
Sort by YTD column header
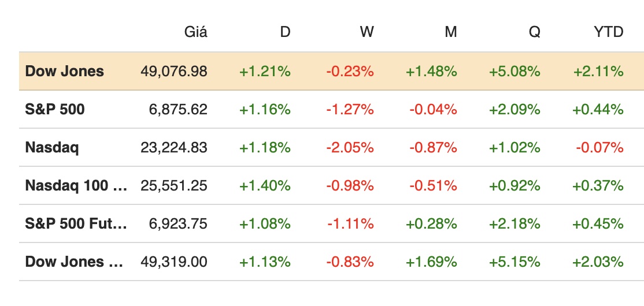coord(609,32)
